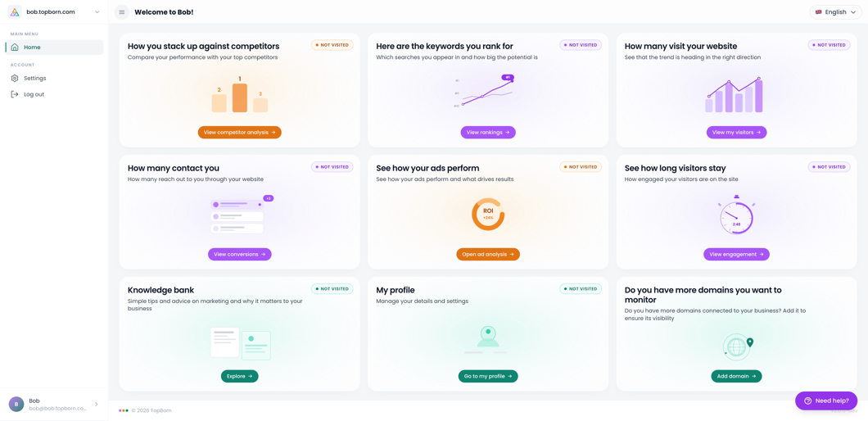Click the "My profile" card heading
868x421 pixels.
pos(396,290)
